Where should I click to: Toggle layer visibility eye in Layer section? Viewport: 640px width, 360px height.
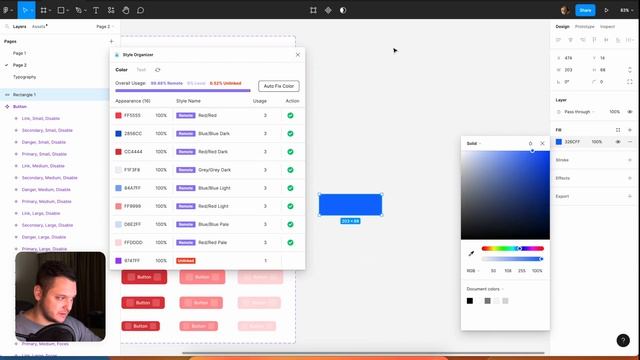(629, 111)
